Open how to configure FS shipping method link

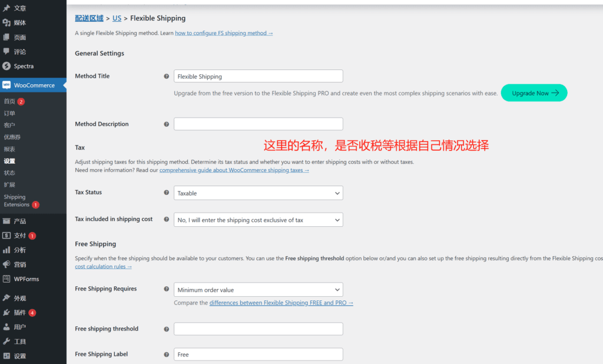[224, 33]
